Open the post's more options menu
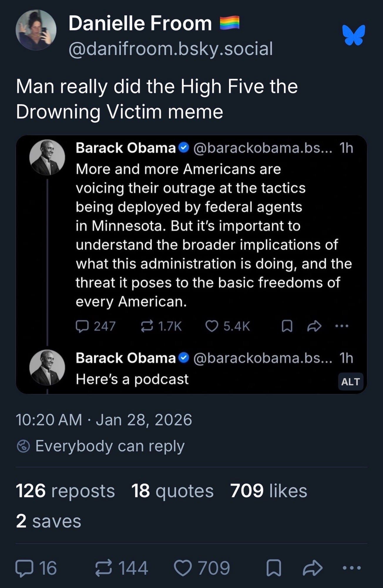 pos(352,568)
